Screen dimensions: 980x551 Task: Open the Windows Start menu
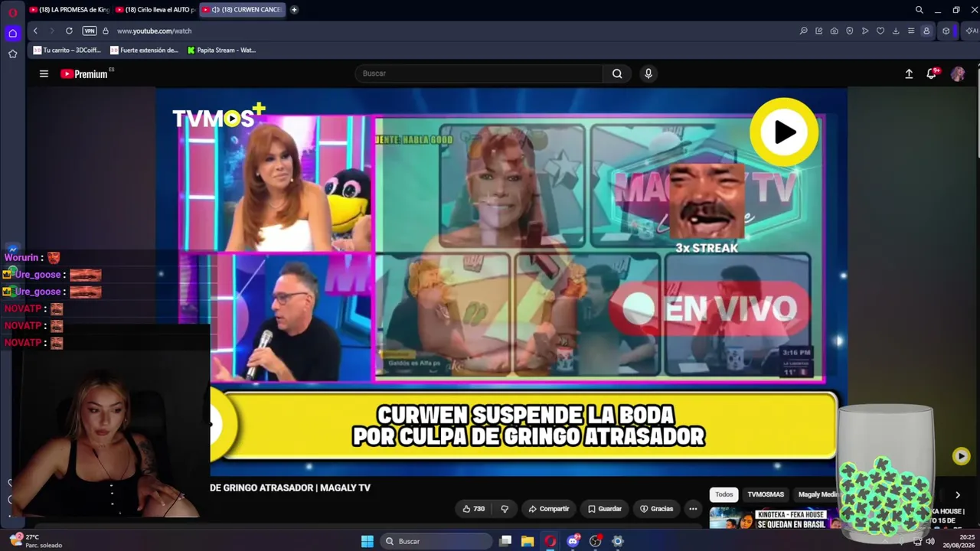coord(367,541)
